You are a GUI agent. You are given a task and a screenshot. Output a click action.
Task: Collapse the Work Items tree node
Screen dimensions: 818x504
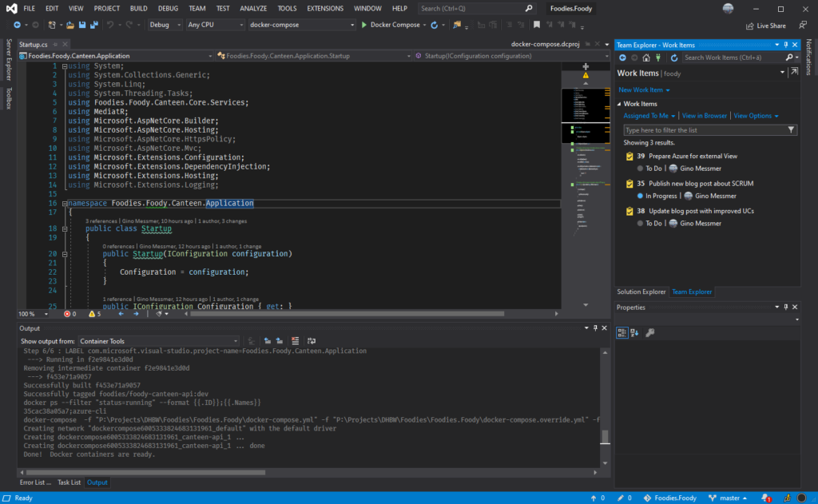[x=621, y=102]
